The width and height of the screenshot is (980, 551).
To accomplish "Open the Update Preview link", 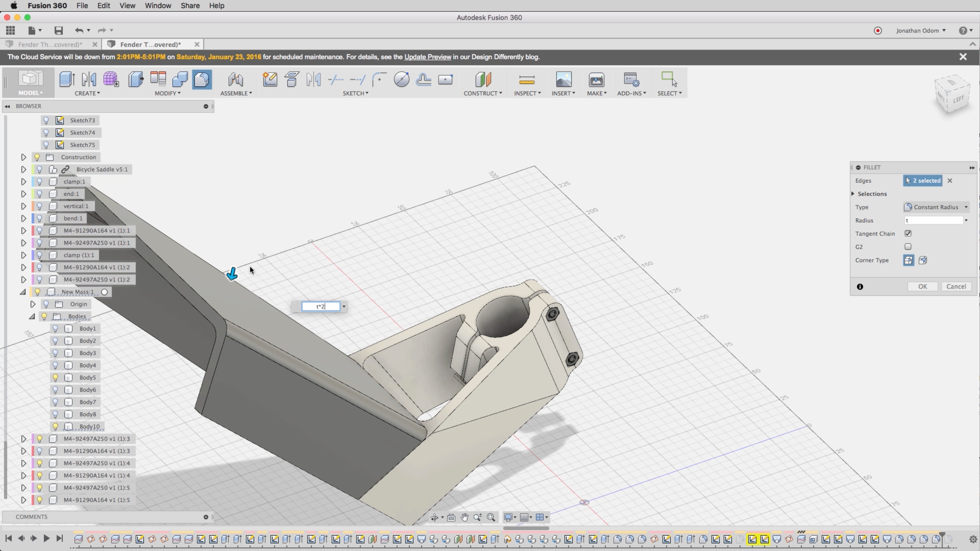I will pyautogui.click(x=428, y=57).
